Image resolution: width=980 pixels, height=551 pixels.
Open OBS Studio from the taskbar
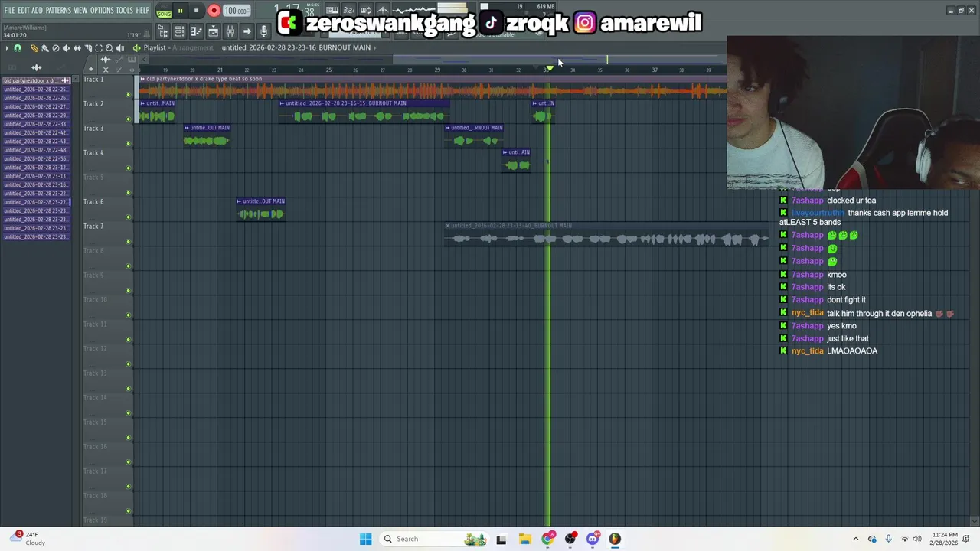point(570,539)
